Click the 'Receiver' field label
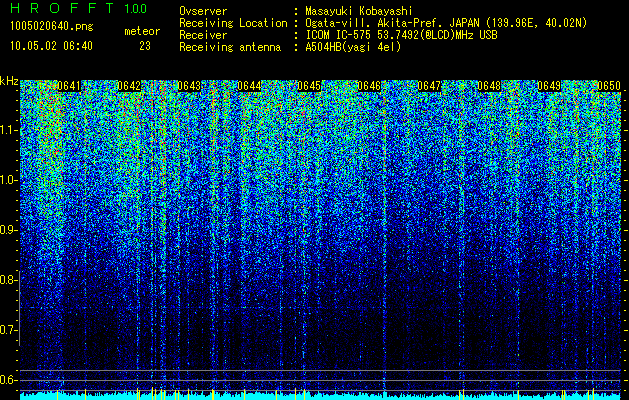This screenshot has height=400, width=629. [x=203, y=35]
